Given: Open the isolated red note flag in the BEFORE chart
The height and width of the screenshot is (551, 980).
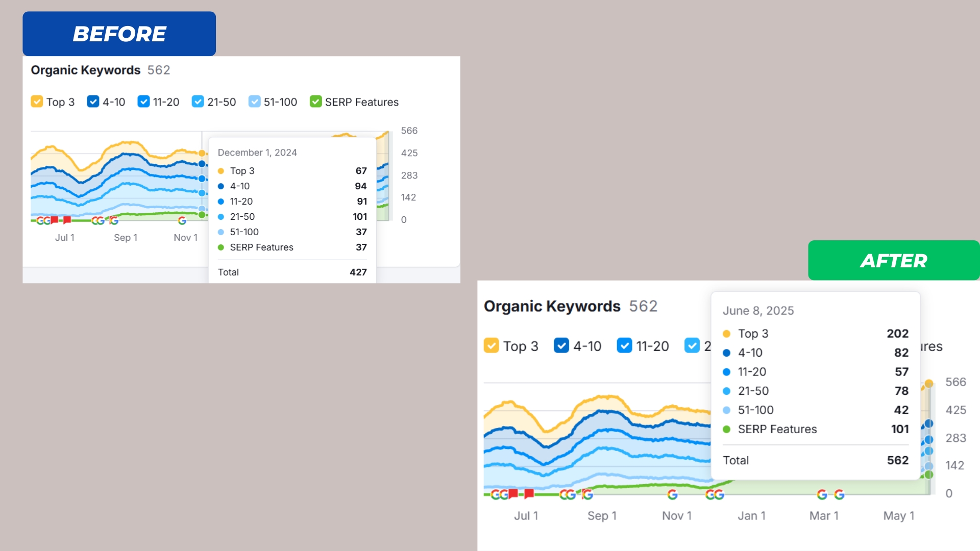Looking at the screenshot, I should tap(67, 220).
